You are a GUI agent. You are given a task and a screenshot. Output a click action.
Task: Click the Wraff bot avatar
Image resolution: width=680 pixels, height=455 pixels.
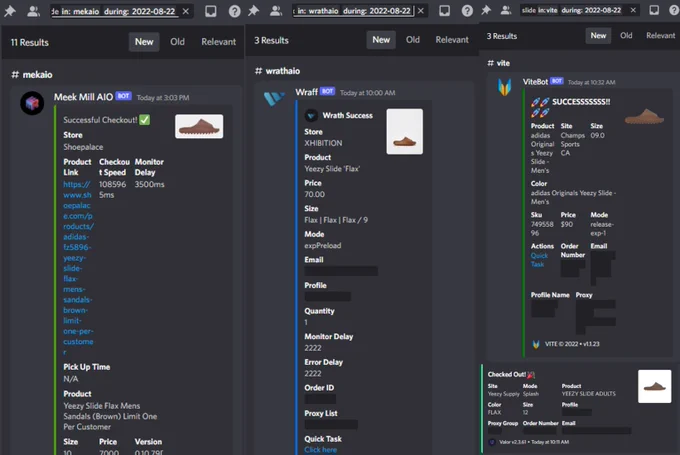[274, 98]
